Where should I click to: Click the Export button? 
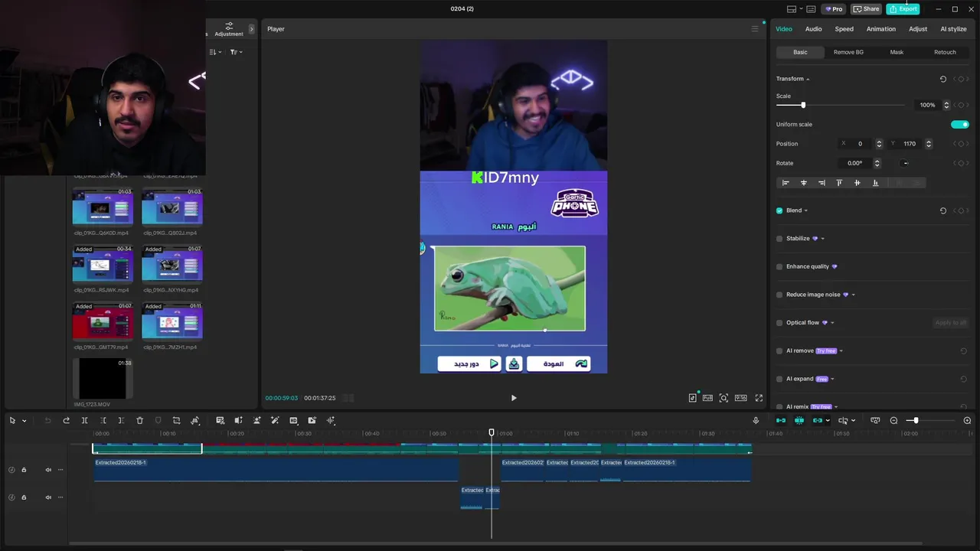pyautogui.click(x=903, y=9)
